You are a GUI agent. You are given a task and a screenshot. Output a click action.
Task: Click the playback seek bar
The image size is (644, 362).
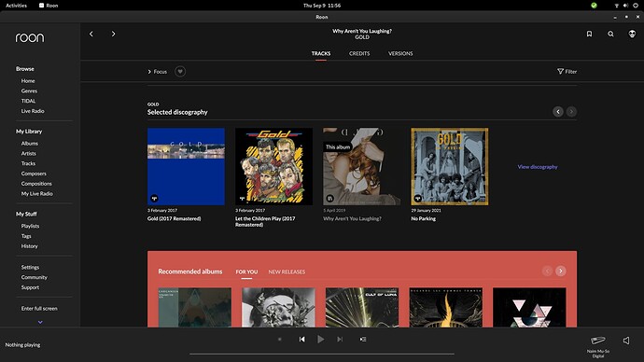pos(322,354)
